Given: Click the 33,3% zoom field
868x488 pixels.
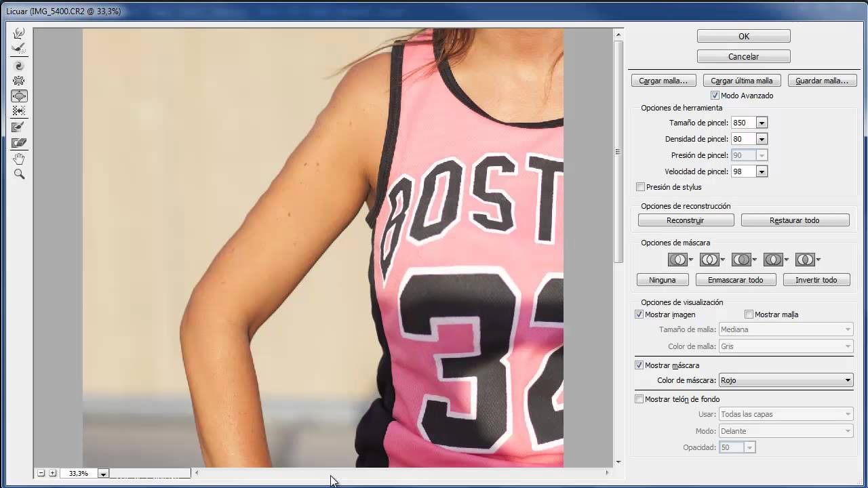Looking at the screenshot, I should tap(79, 474).
